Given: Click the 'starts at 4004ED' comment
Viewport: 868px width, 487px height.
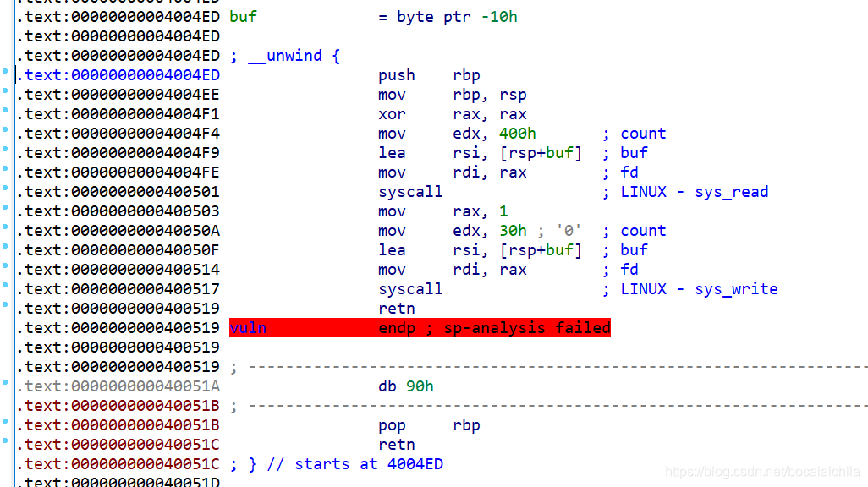Looking at the screenshot, I should [x=369, y=464].
